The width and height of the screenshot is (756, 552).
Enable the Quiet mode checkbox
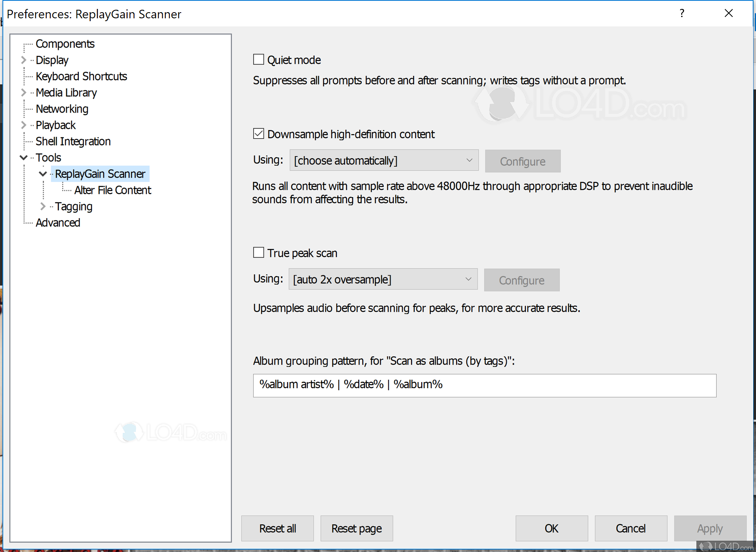pyautogui.click(x=259, y=60)
